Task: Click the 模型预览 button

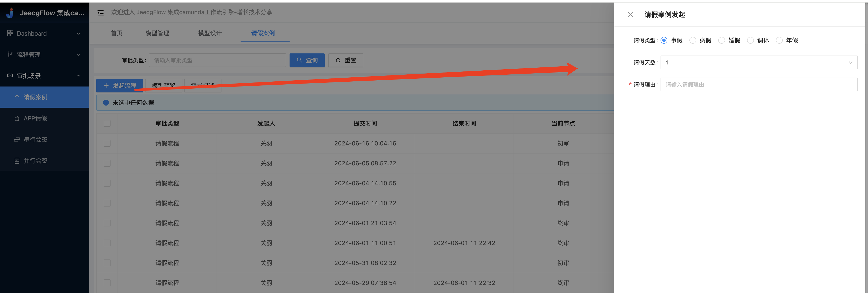Action: tap(164, 85)
